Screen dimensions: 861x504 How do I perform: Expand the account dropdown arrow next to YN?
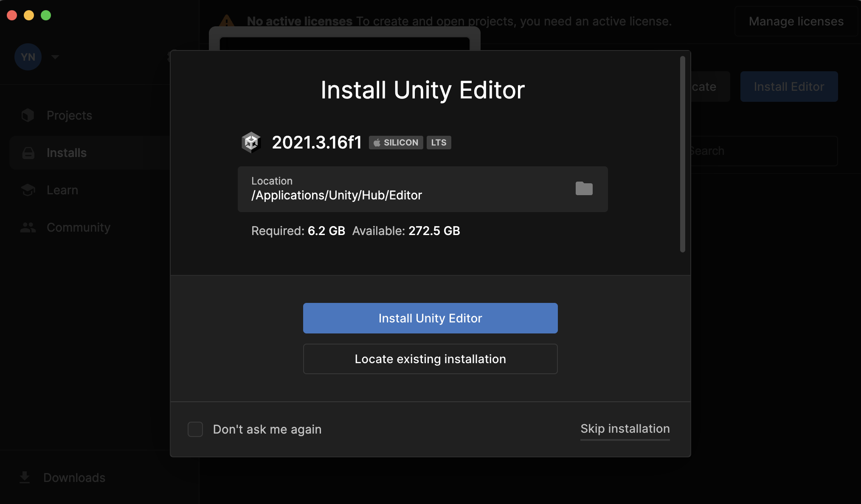pyautogui.click(x=55, y=57)
